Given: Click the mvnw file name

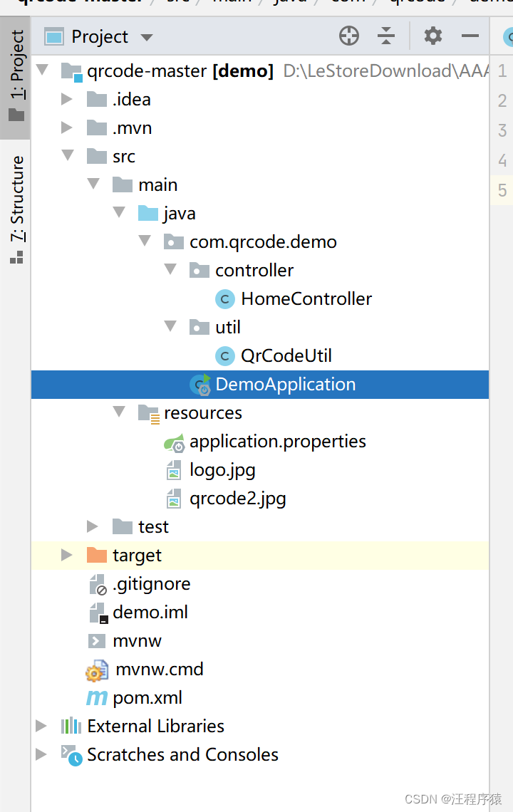Looking at the screenshot, I should coord(138,641).
